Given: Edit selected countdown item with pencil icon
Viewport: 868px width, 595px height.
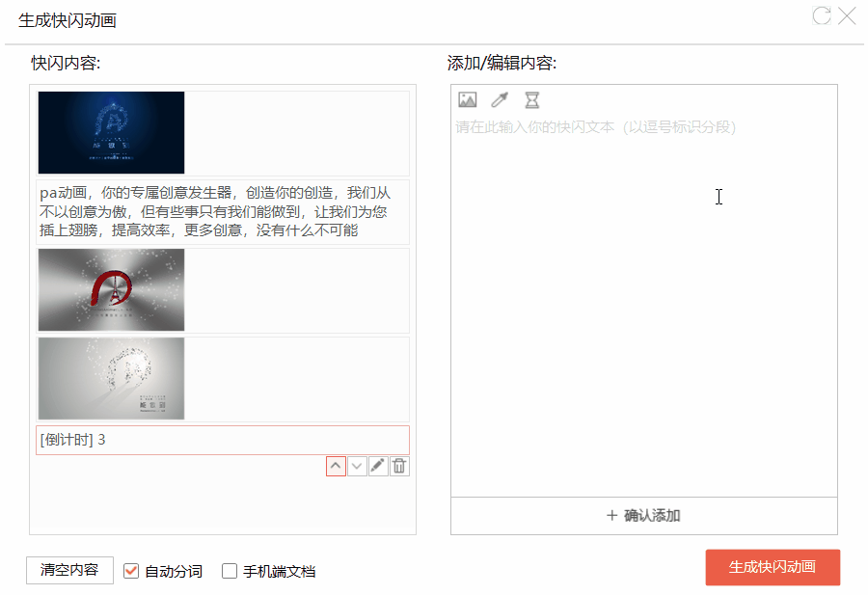Looking at the screenshot, I should click(378, 466).
